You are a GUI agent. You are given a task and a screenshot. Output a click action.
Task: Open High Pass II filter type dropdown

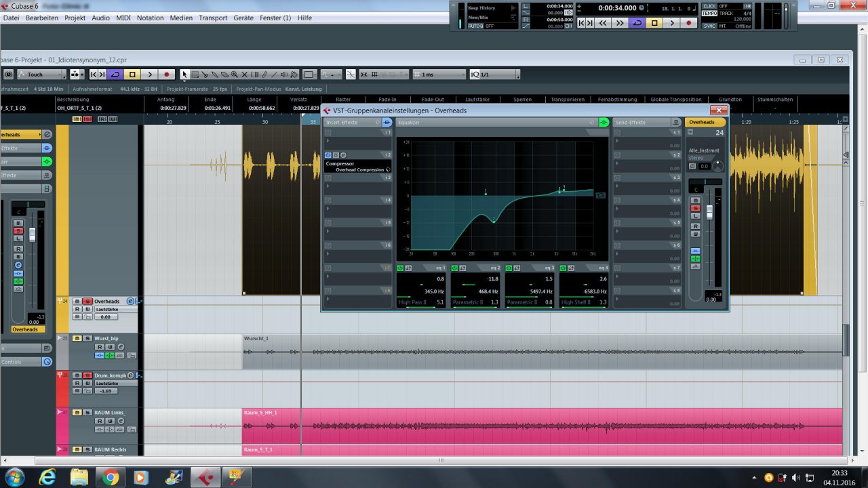[x=412, y=302]
